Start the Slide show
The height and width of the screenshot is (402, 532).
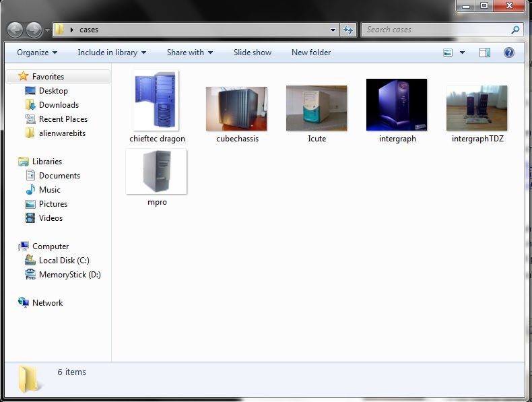(x=253, y=53)
